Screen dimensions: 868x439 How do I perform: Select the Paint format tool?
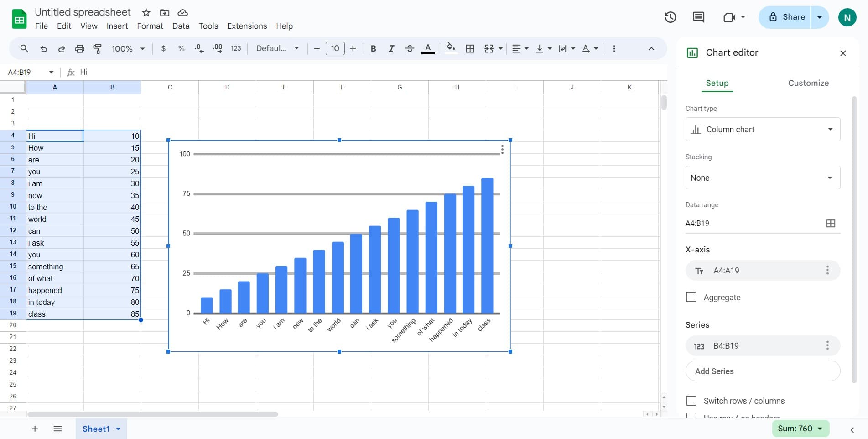97,48
